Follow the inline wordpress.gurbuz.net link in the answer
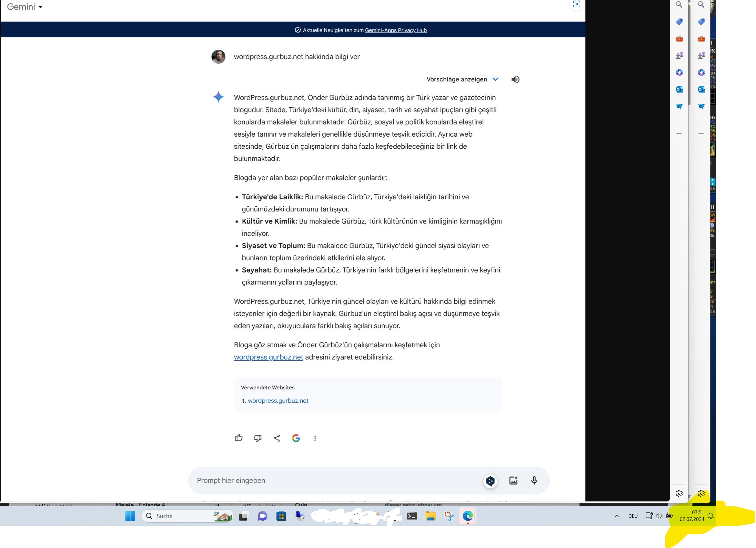The height and width of the screenshot is (548, 756). [x=268, y=357]
